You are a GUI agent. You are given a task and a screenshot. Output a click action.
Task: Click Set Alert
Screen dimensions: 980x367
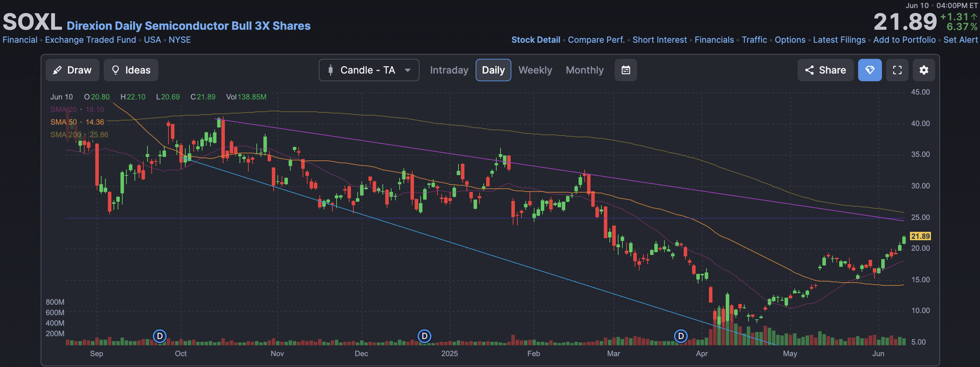pos(960,40)
